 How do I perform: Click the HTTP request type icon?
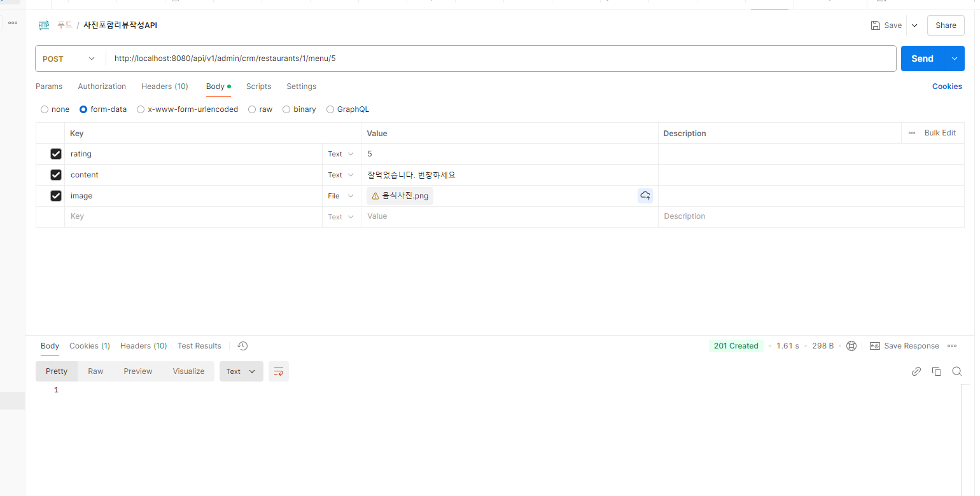click(x=44, y=25)
